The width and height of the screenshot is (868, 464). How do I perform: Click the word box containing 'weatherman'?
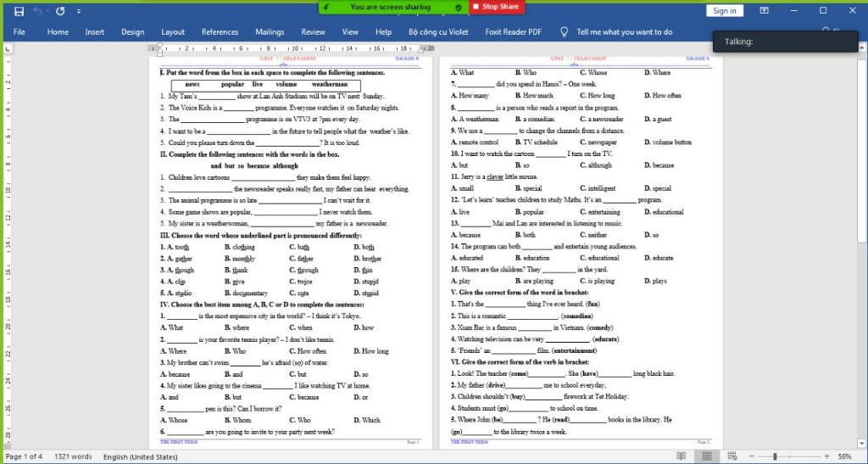tap(265, 85)
